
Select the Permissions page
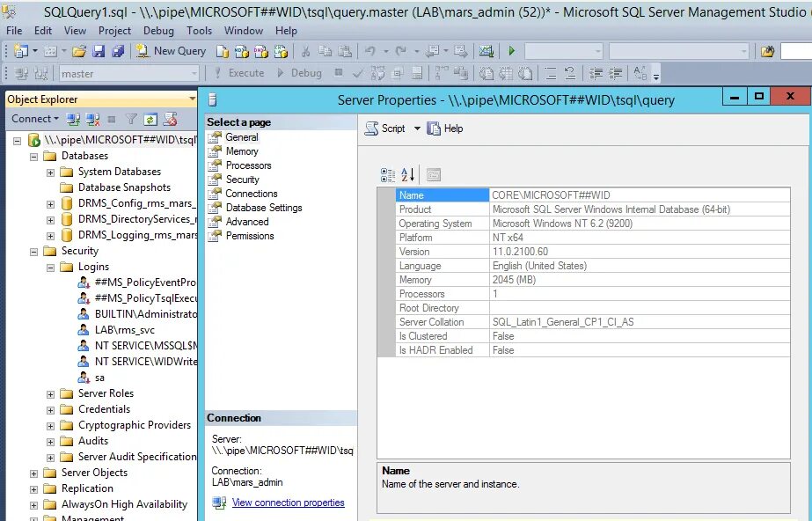250,236
